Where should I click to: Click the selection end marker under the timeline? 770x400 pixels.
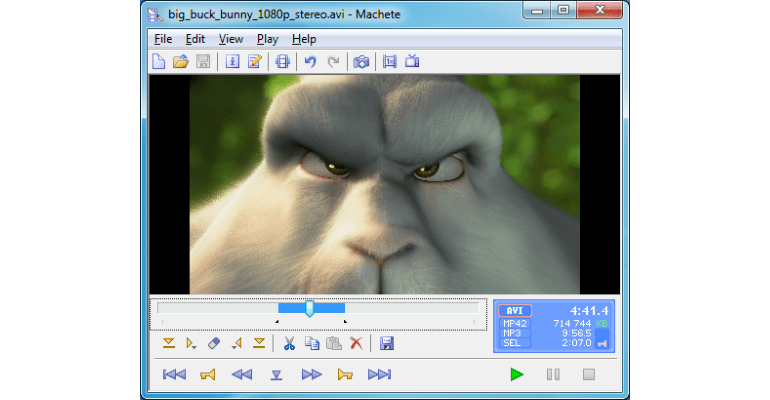click(345, 321)
